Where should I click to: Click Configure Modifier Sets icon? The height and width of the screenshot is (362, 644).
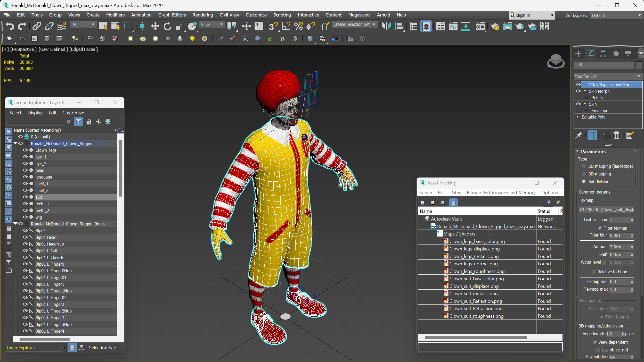(629, 135)
